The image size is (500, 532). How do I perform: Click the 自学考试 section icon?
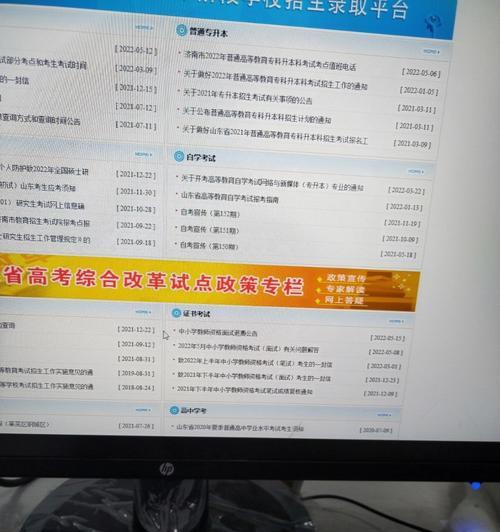(179, 156)
